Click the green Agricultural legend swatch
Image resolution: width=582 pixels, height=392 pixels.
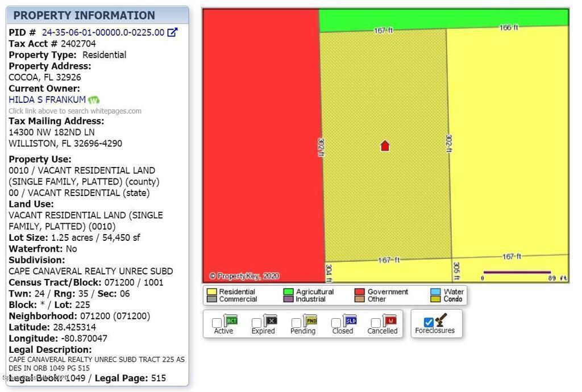(288, 291)
